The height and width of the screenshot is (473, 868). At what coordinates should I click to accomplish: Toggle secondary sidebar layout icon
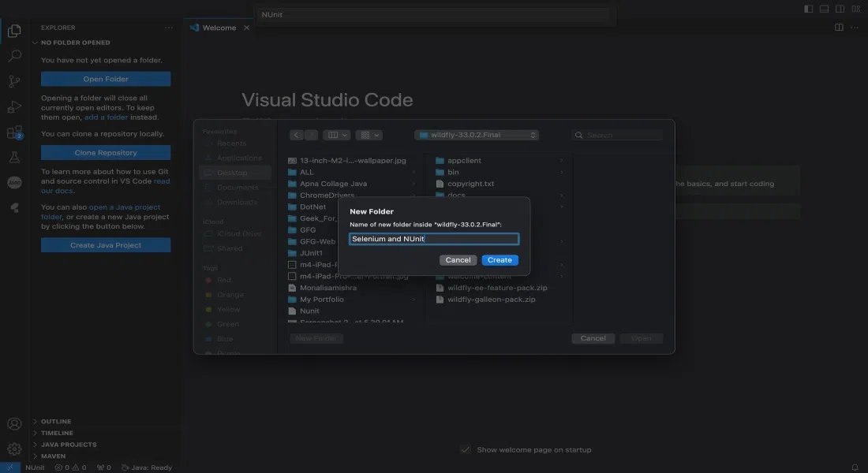(x=840, y=9)
